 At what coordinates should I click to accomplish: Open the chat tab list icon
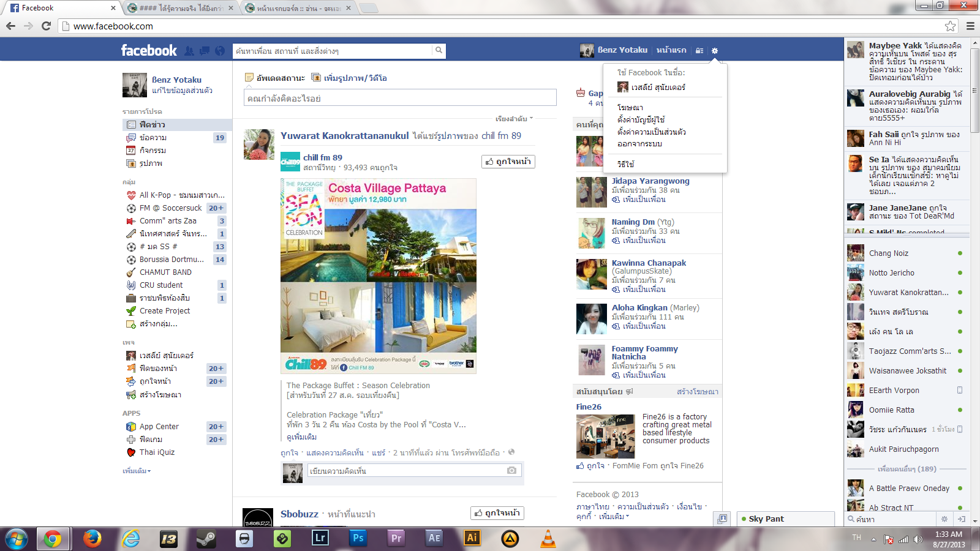click(723, 519)
